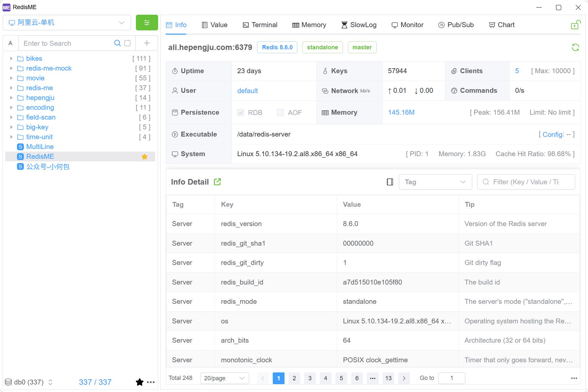Open the 20/page size dropdown
Viewport: 588px width, 392px height.
coord(224,378)
